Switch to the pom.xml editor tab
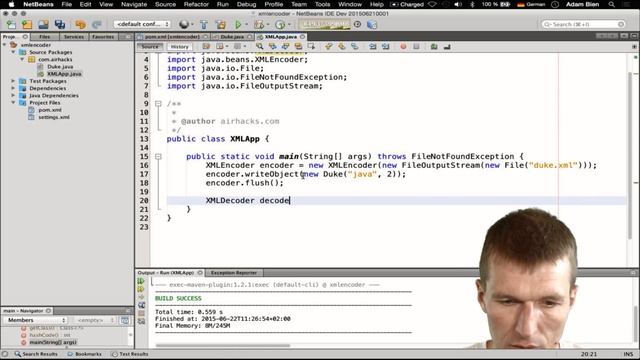 click(x=172, y=37)
